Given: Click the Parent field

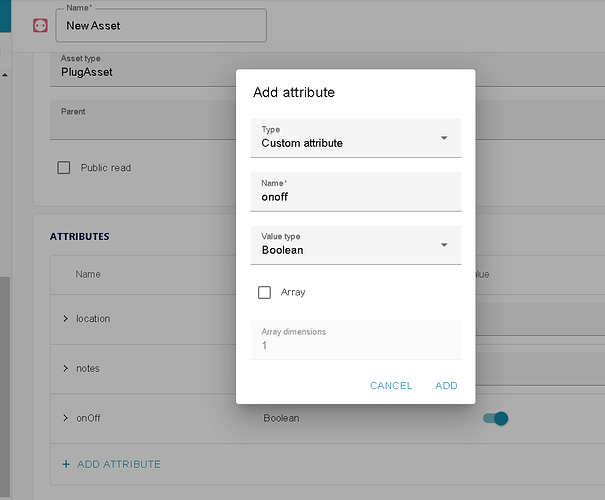Looking at the screenshot, I should [140, 120].
